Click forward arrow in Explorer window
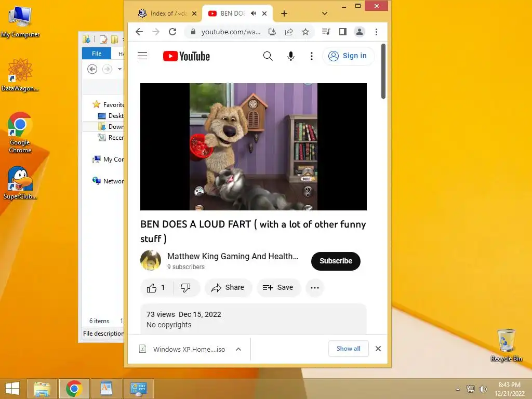The image size is (532, 399). pos(107,69)
